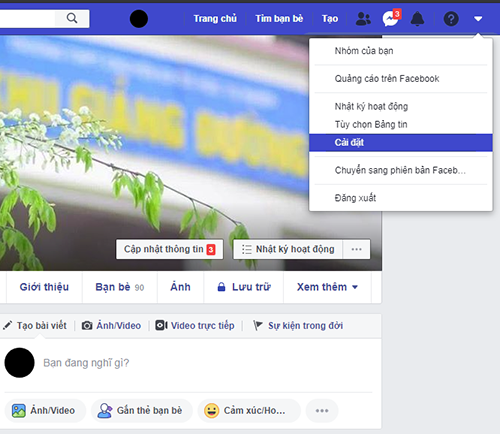The height and width of the screenshot is (434, 500).
Task: Open Nhật ký hoạt động menu entry
Action: (x=401, y=107)
